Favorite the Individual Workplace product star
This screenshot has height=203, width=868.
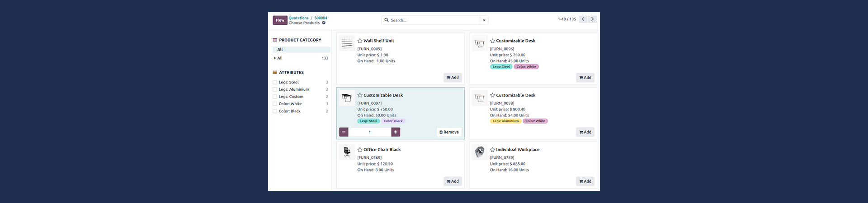click(492, 150)
